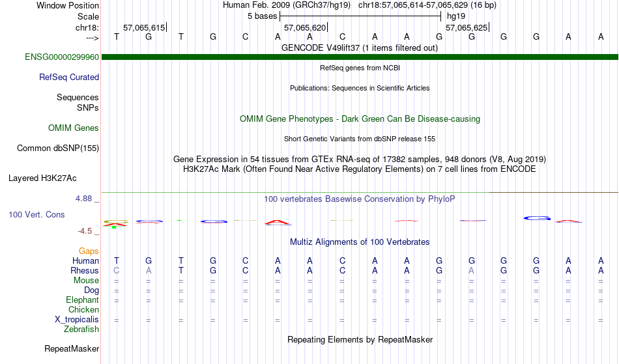Image resolution: width=619 pixels, height=364 pixels.
Task: Select the Zebrafish species label
Action: (81, 329)
